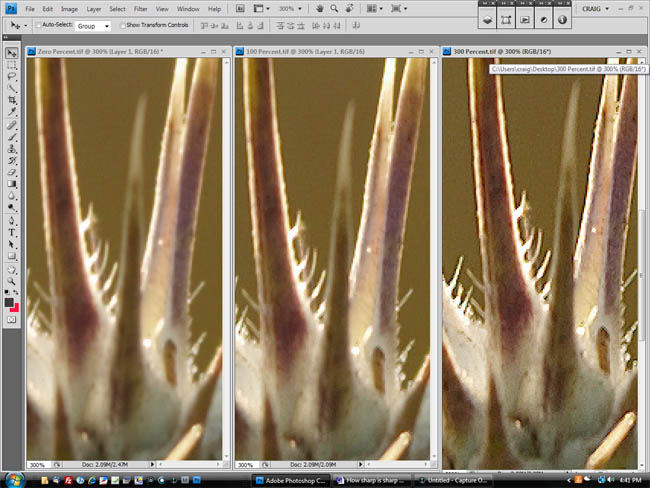Launch Bridge from the application bar

tap(240, 8)
